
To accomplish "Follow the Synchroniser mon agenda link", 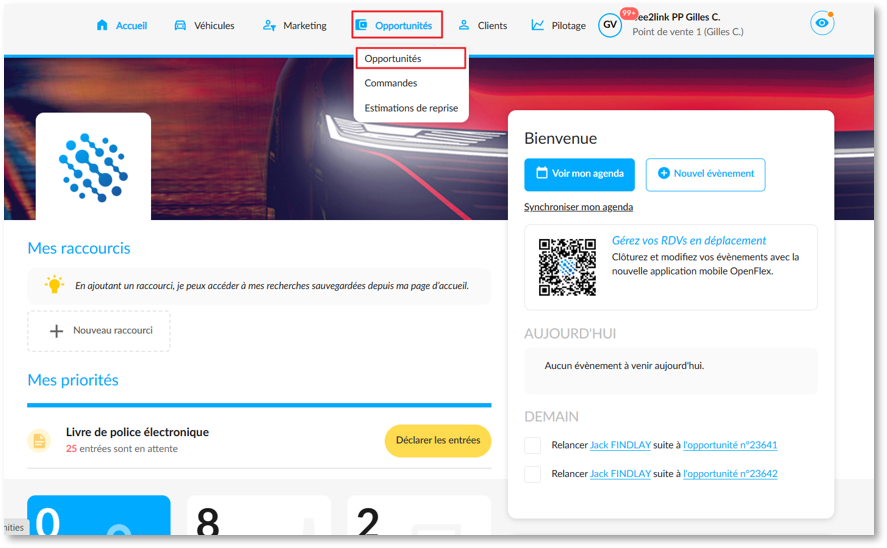I will coord(578,207).
